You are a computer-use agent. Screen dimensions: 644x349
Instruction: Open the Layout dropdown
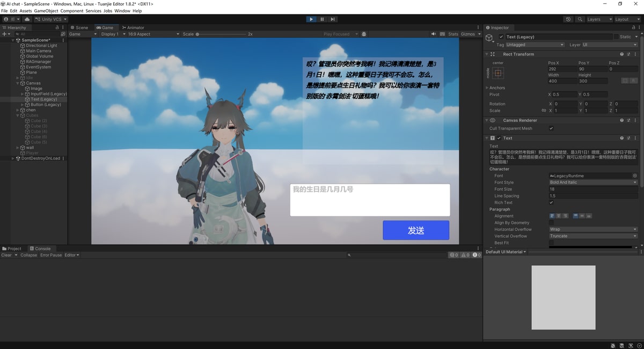[x=627, y=19]
